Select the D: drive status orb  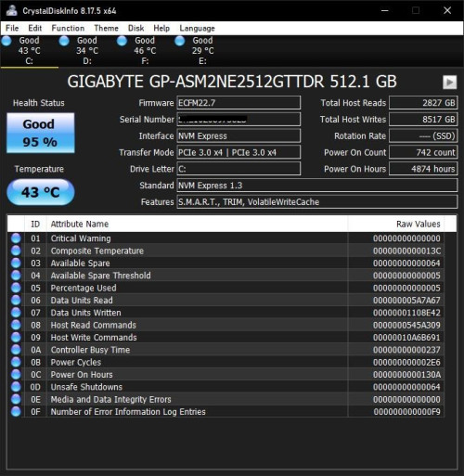click(64, 41)
